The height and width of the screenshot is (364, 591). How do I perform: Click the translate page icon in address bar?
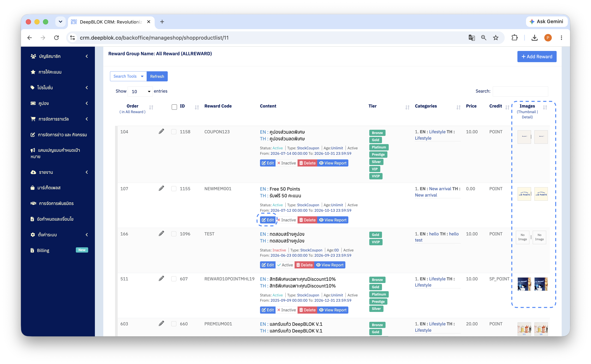471,38
